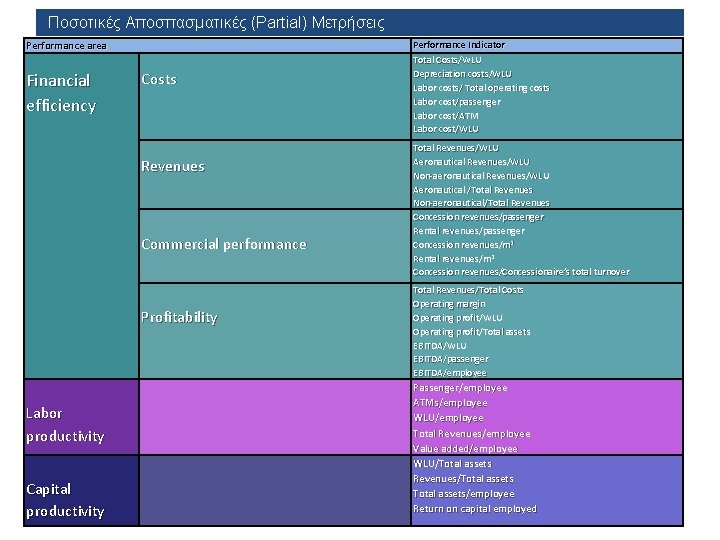720x540 pixels.
Task: Select 'Total Revenues/employee' indicator
Action: tap(472, 434)
